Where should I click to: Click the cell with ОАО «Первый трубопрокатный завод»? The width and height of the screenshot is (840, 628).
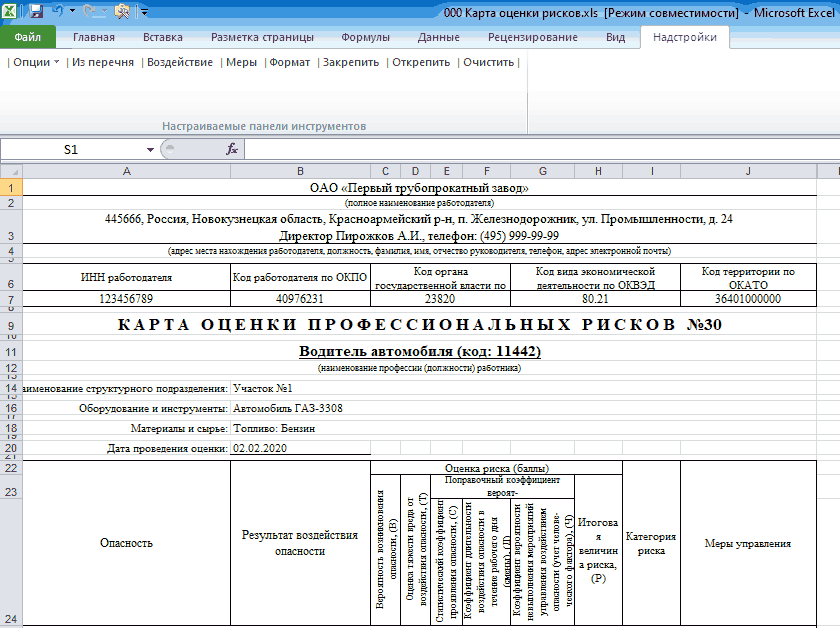[419, 188]
